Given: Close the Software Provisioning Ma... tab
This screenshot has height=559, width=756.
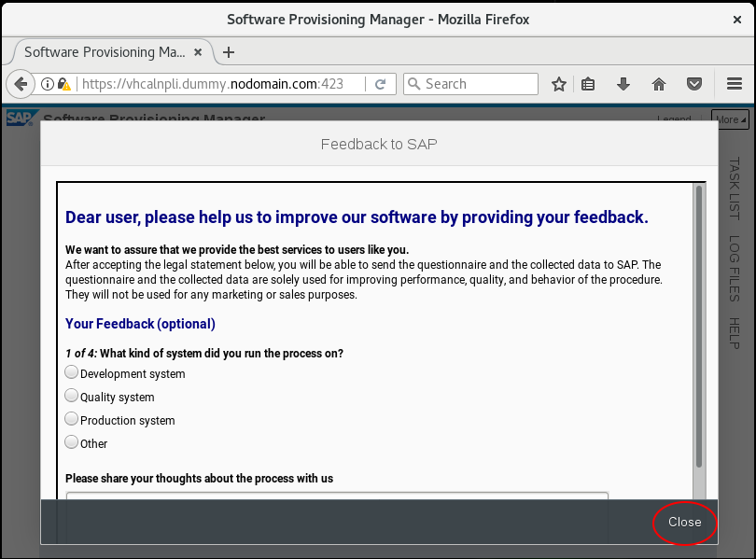Looking at the screenshot, I should (198, 52).
